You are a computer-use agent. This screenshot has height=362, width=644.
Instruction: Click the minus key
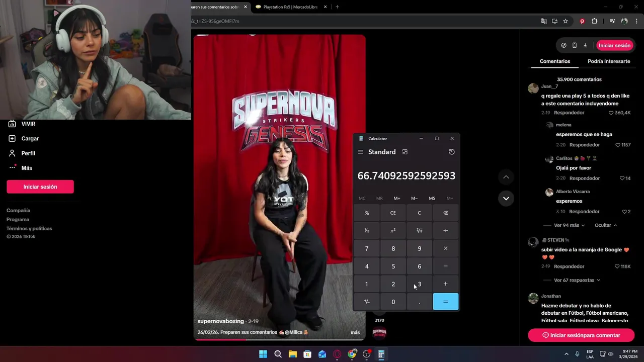[445, 266]
